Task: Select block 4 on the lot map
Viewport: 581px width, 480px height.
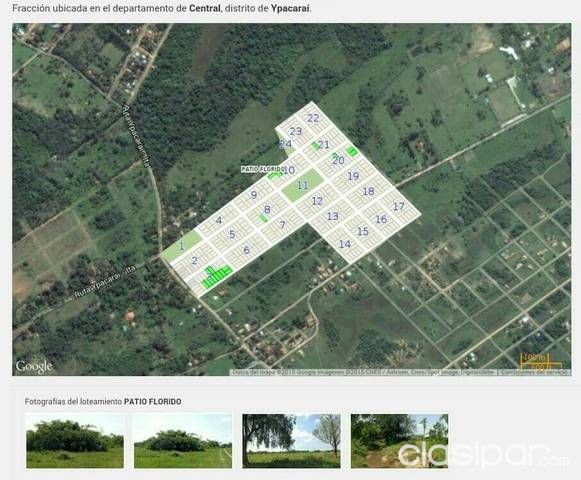Action: point(219,220)
